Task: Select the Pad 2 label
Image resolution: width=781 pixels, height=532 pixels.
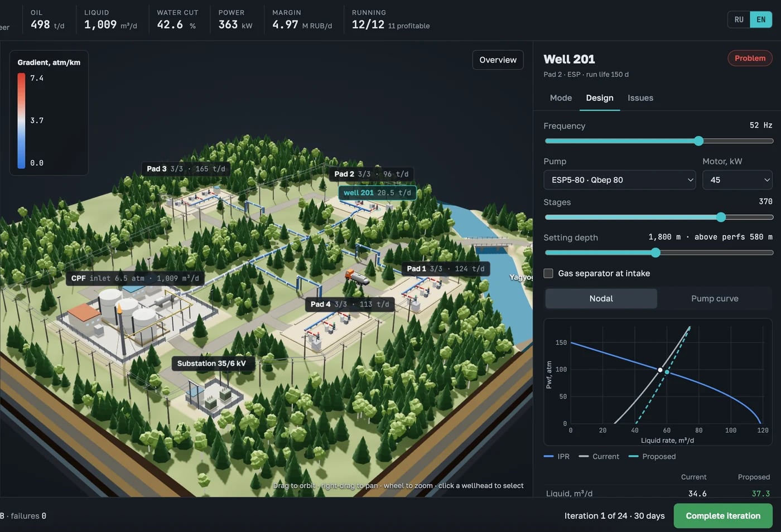Action: pos(371,174)
